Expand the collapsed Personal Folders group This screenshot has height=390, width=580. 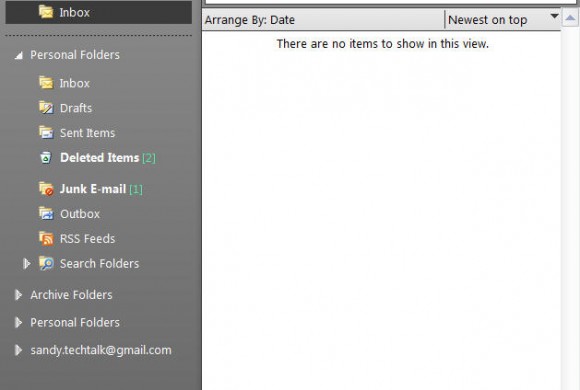coord(18,323)
